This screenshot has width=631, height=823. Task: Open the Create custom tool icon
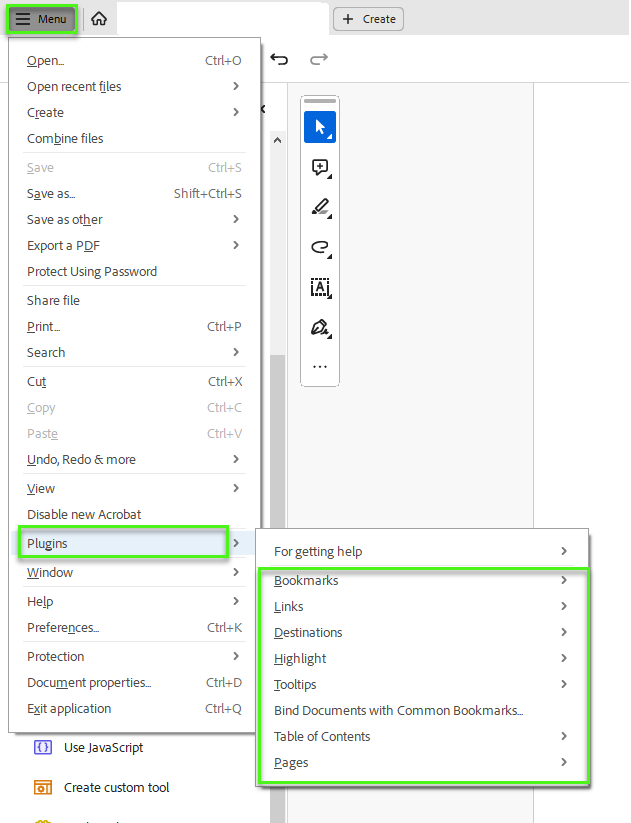41,787
